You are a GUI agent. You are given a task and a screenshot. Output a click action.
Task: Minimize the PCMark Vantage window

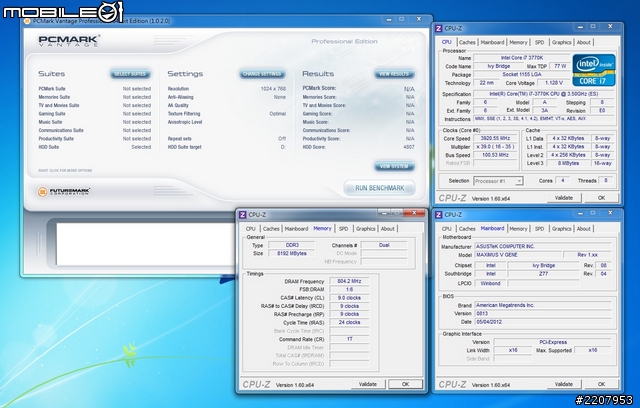pyautogui.click(x=389, y=19)
